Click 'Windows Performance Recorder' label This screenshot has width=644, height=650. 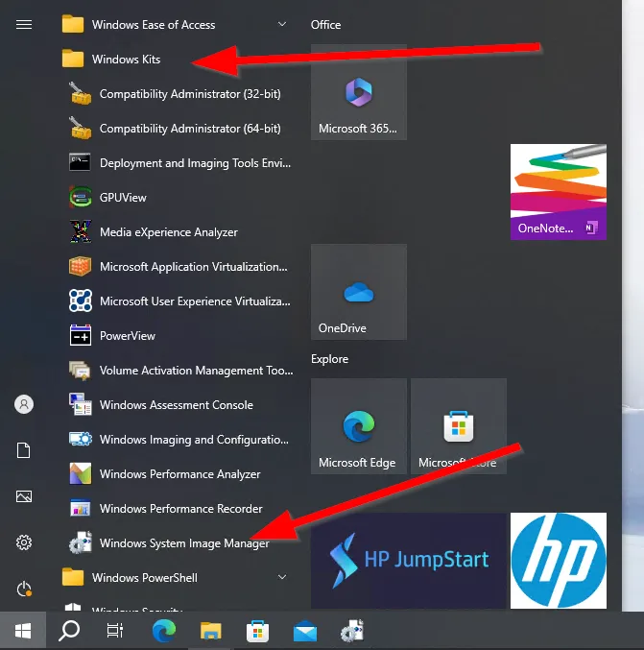181,509
